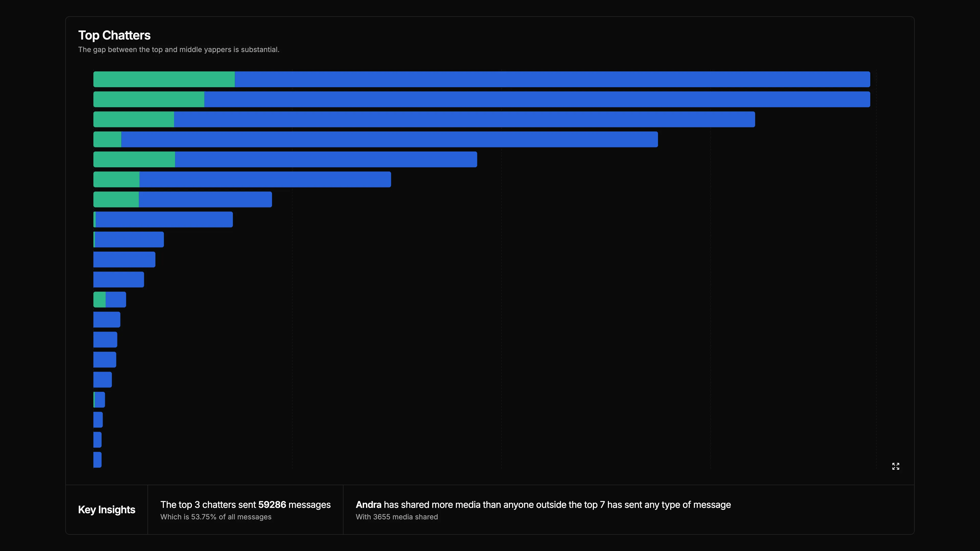Viewport: 980px width, 551px height.
Task: Select the tenth bar in the chart
Action: point(124,259)
